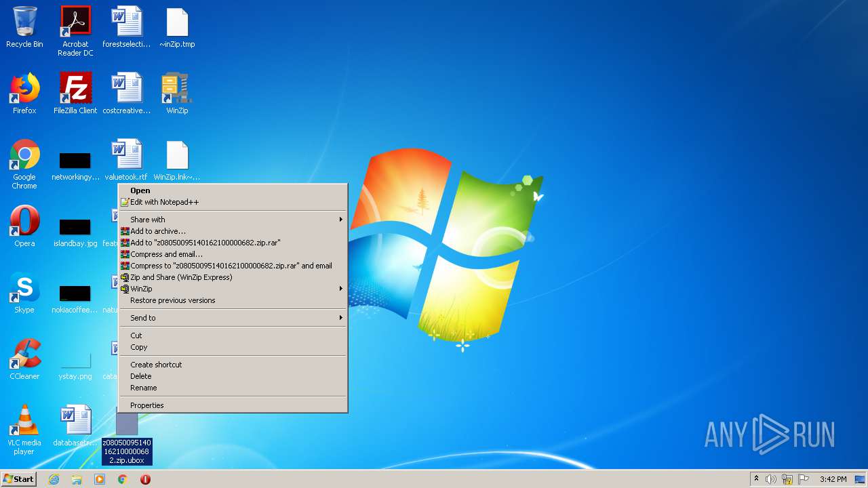Screen dimensions: 868x488
Task: Open the Action Center flag icon
Action: tap(803, 479)
